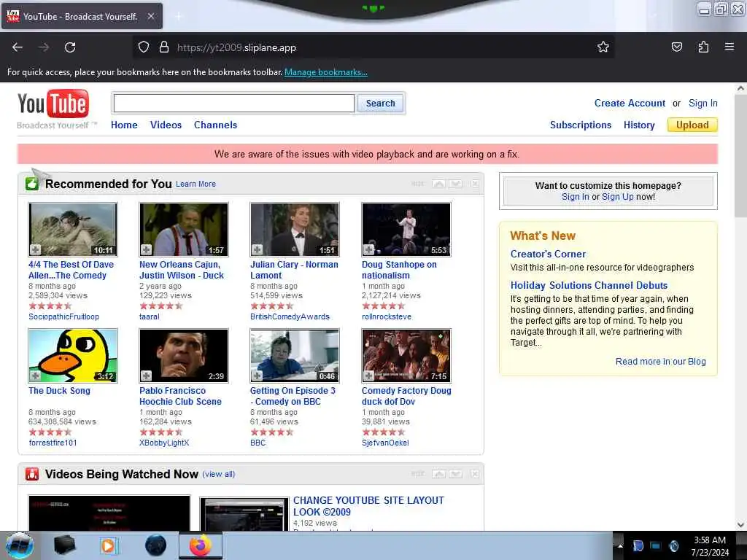This screenshot has height=560, width=747.
Task: Open Holiday Solutions Channel Debuts link
Action: (589, 285)
